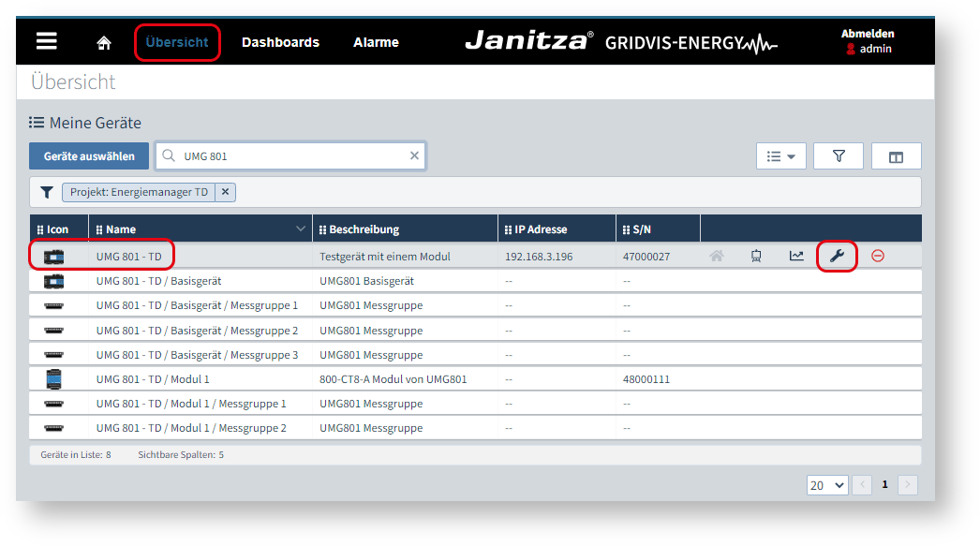Expand the Name column sort chevron
Viewport: 980px width, 546px height.
301,229
